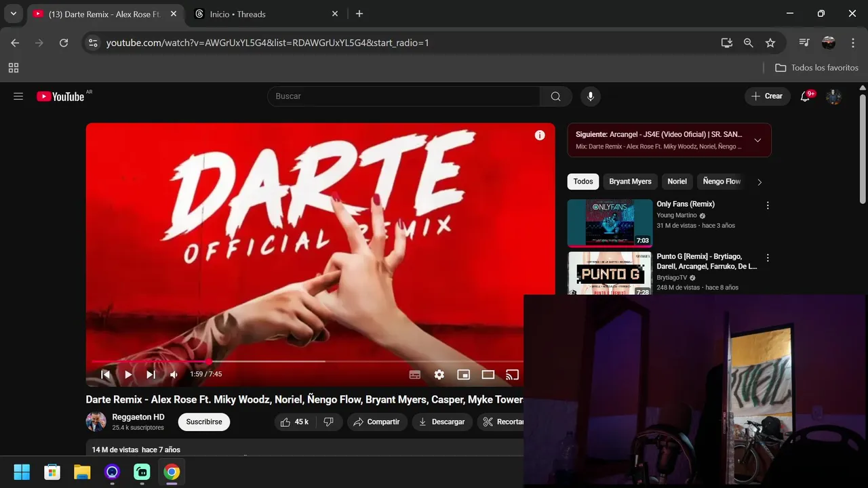Cast video to a TV
This screenshot has width=868, height=488.
click(513, 374)
